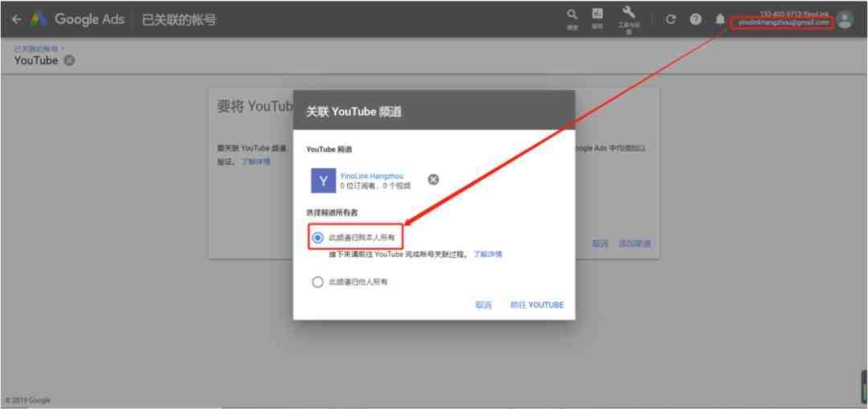Remove YinoLink Hangzhou channel with X icon

pos(433,179)
